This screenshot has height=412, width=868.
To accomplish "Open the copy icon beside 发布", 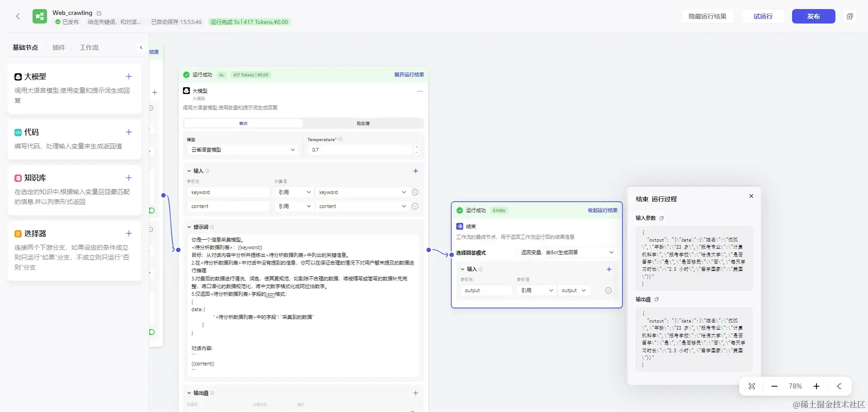I will (x=850, y=16).
